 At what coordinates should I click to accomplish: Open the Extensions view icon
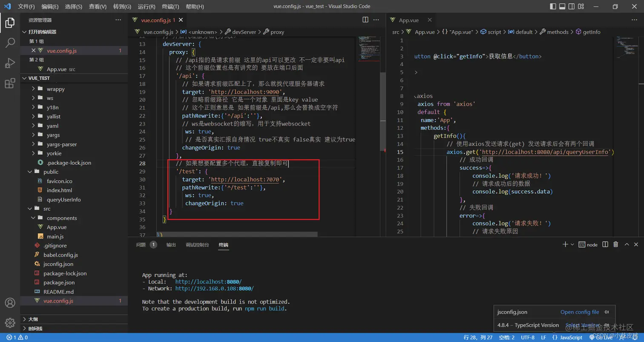coord(10,83)
